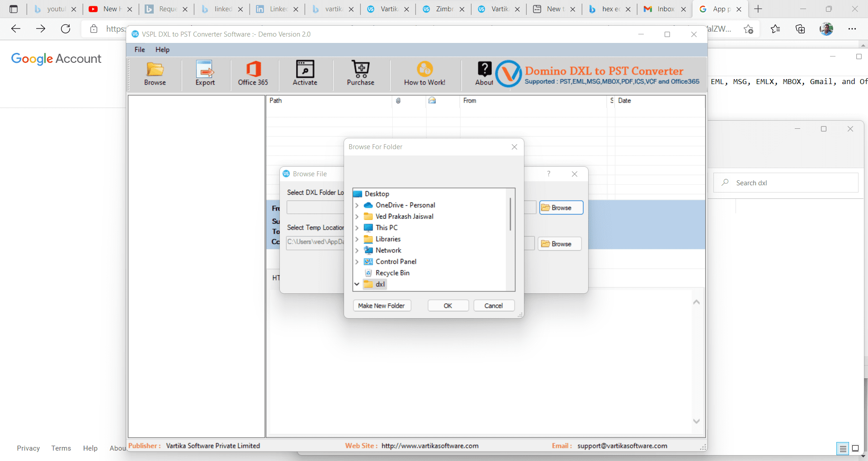Click Browse for DXL folder location
This screenshot has height=461, width=868.
561,208
